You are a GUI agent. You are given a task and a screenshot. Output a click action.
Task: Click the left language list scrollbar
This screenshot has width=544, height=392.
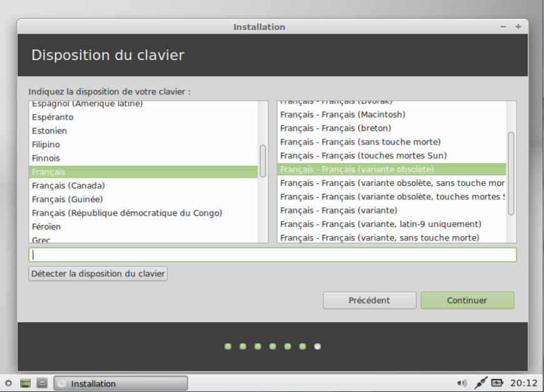pos(263,161)
